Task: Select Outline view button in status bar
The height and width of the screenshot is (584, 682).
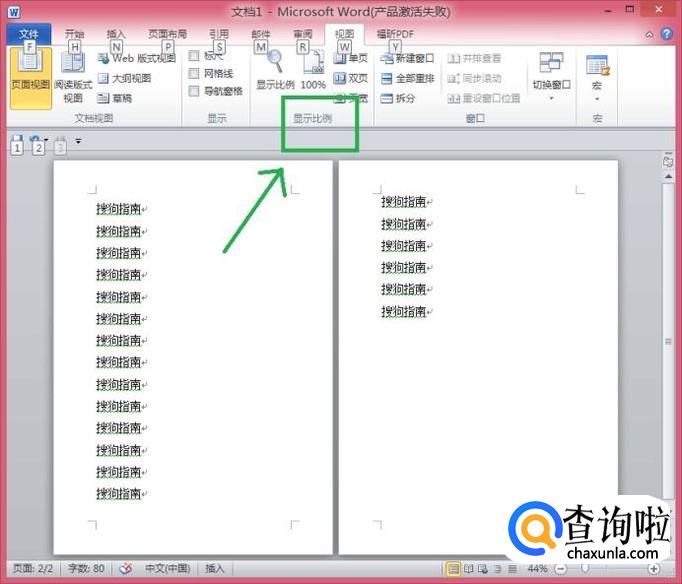Action: (498, 568)
